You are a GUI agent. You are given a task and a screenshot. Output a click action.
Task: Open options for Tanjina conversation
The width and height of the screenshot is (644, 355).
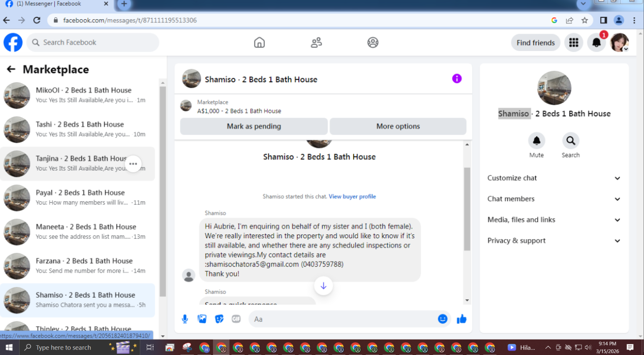pyautogui.click(x=133, y=164)
